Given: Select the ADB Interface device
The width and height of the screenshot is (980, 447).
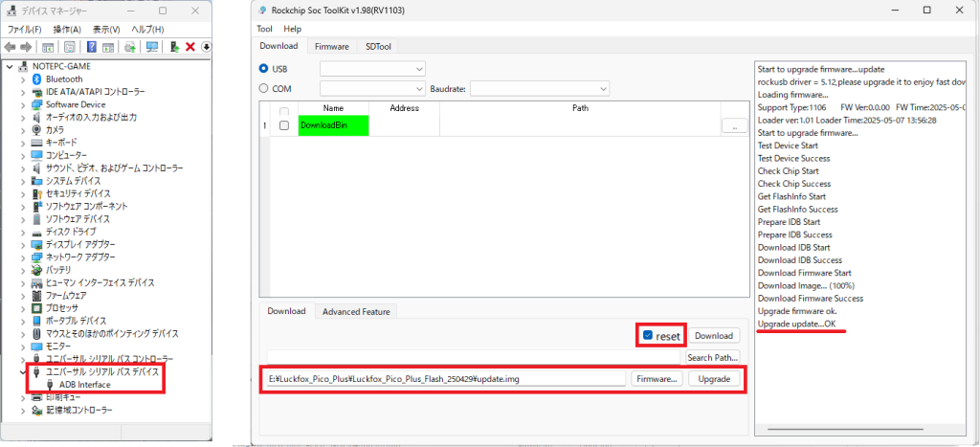Looking at the screenshot, I should (84, 384).
